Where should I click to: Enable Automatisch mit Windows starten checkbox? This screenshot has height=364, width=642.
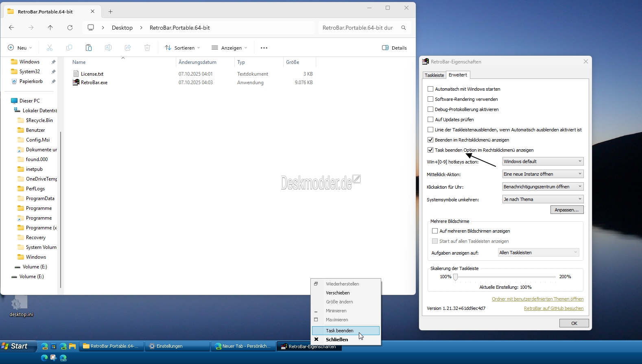[430, 89]
